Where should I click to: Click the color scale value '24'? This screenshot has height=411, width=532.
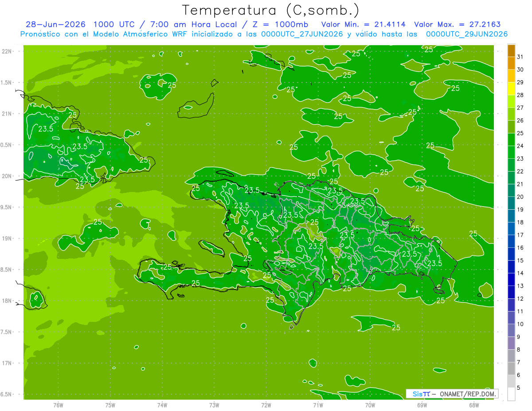tap(520, 146)
